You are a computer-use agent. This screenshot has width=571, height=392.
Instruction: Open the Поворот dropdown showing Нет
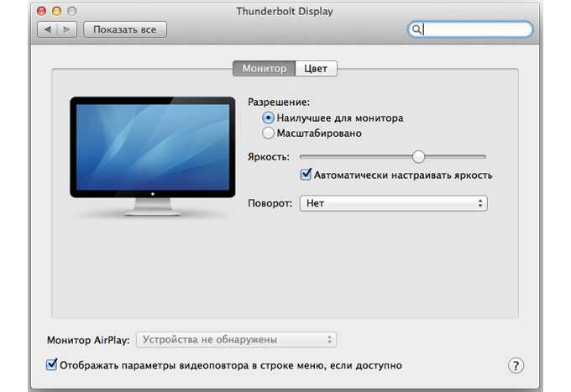coord(393,203)
